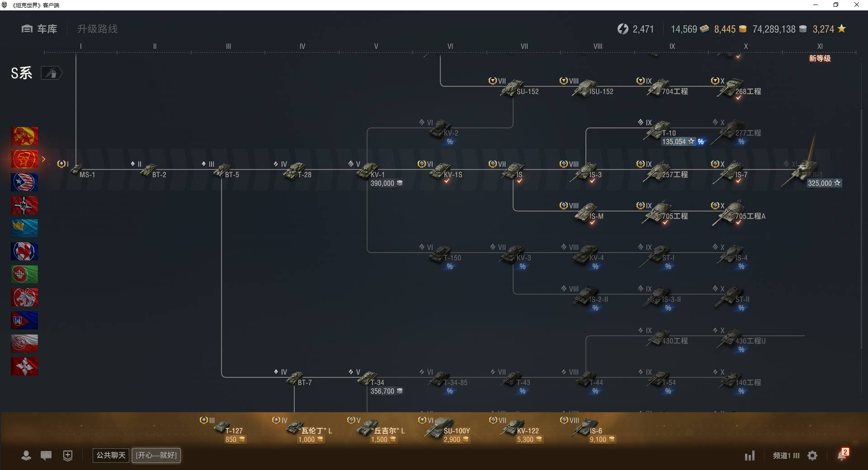Open the 车库 garage tab
The width and height of the screenshot is (868, 470).
coord(39,29)
